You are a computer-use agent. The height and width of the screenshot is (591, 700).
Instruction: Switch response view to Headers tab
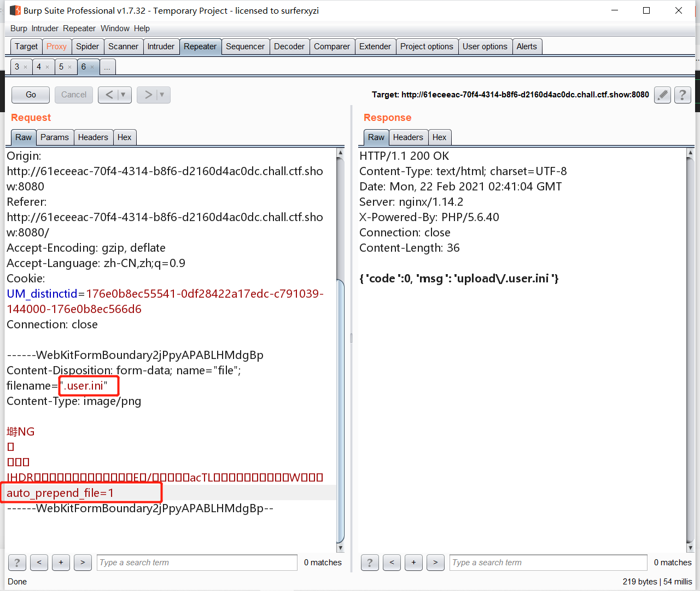click(408, 137)
